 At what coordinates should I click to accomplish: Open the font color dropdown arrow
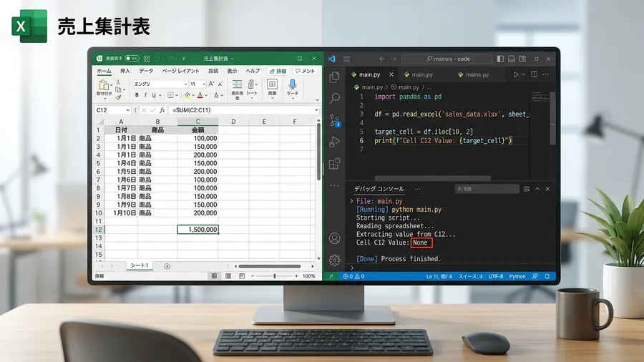[x=206, y=95]
